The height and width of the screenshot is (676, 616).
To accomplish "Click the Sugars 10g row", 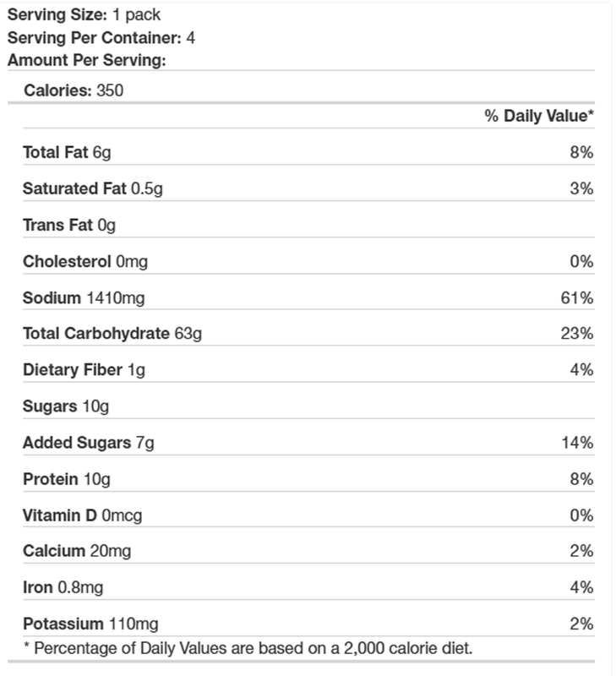I will [x=308, y=406].
